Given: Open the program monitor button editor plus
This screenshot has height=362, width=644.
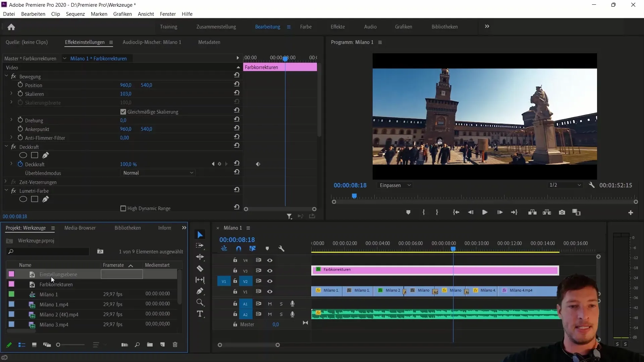Looking at the screenshot, I should (631, 213).
